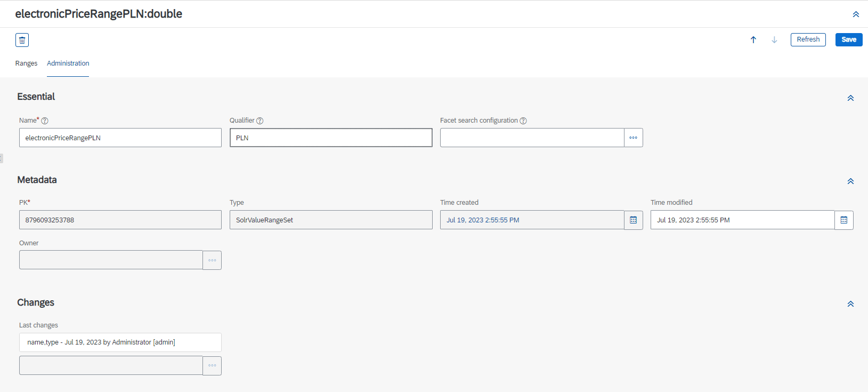Open Last changes reference selector dots button
This screenshot has height=392, width=868.
pyautogui.click(x=212, y=365)
